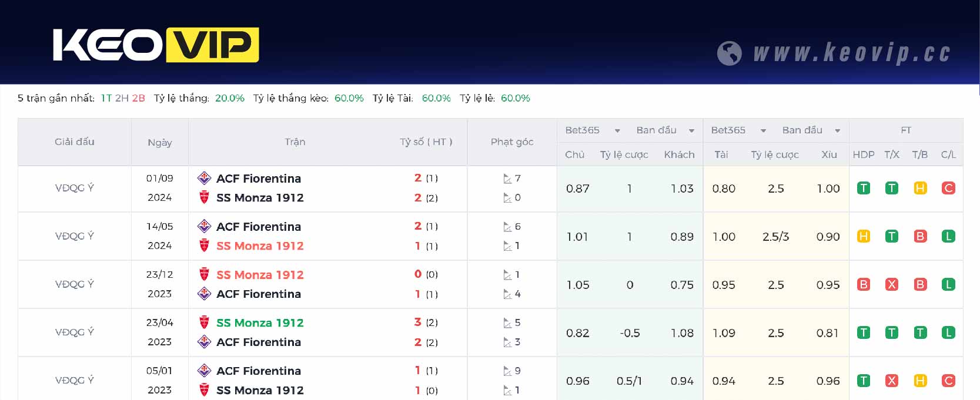Click Fiorentina crest in 01/09 2024 match
This screenshot has height=400, width=980.
point(204,178)
